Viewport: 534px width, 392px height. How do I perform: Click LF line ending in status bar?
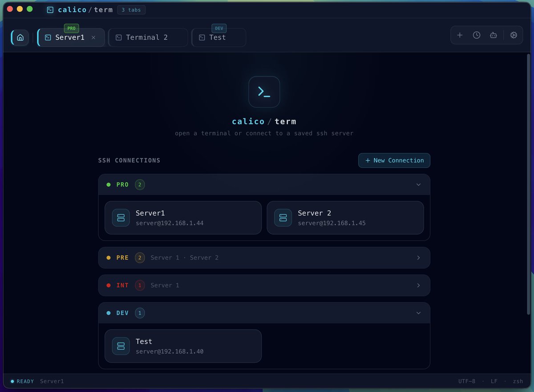point(494,381)
